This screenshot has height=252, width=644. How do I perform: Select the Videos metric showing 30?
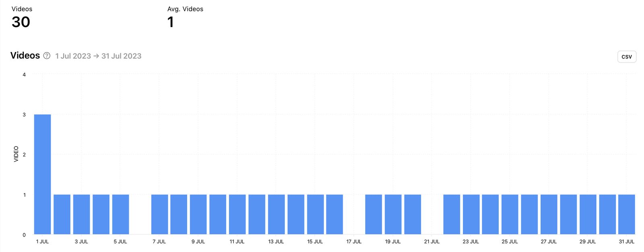point(20,23)
